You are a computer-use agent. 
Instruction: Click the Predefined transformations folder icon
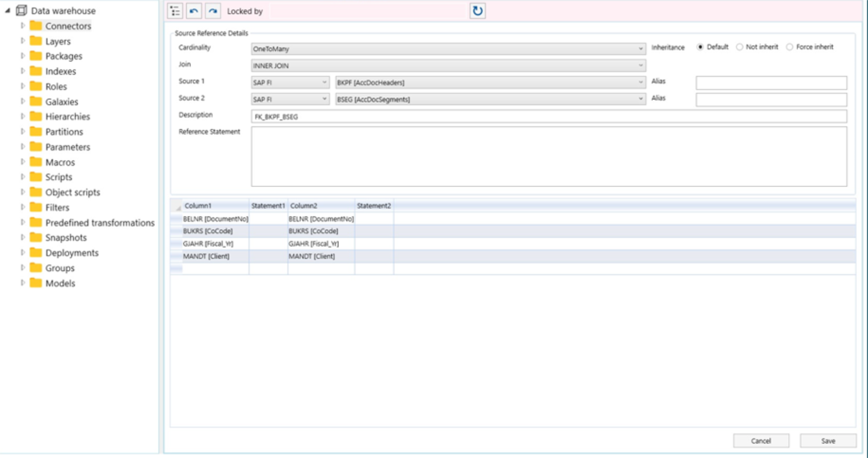(x=35, y=223)
